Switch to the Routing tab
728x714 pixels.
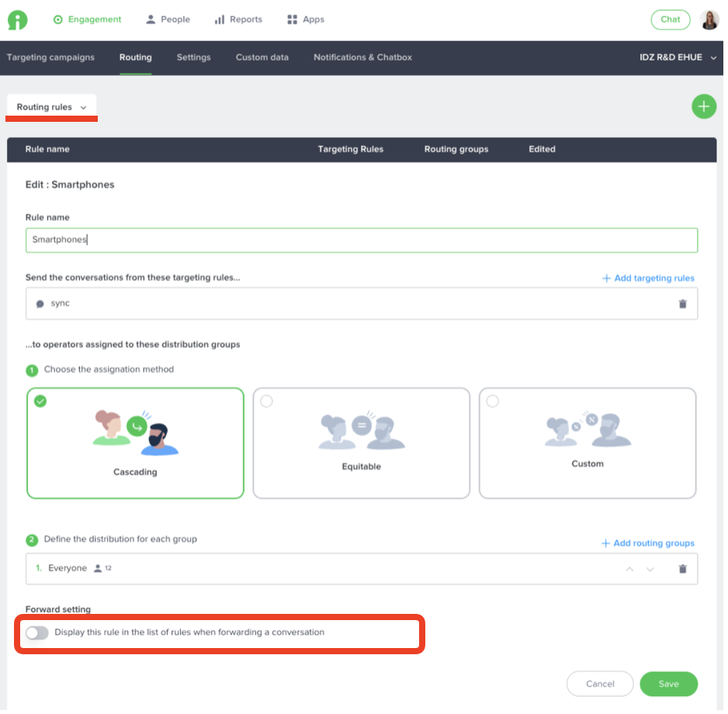[136, 57]
